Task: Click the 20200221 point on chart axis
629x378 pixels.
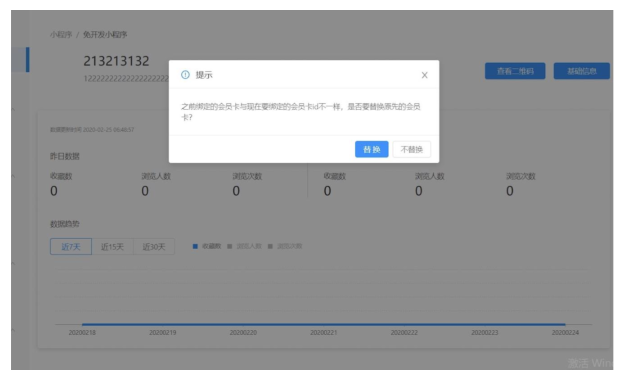Action: coord(324,332)
